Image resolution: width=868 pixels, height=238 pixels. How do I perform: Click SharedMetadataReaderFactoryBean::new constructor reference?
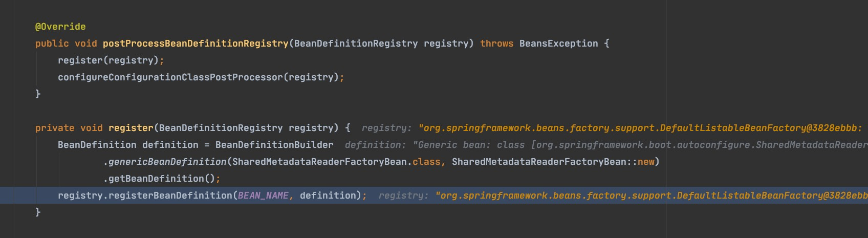[553, 162]
